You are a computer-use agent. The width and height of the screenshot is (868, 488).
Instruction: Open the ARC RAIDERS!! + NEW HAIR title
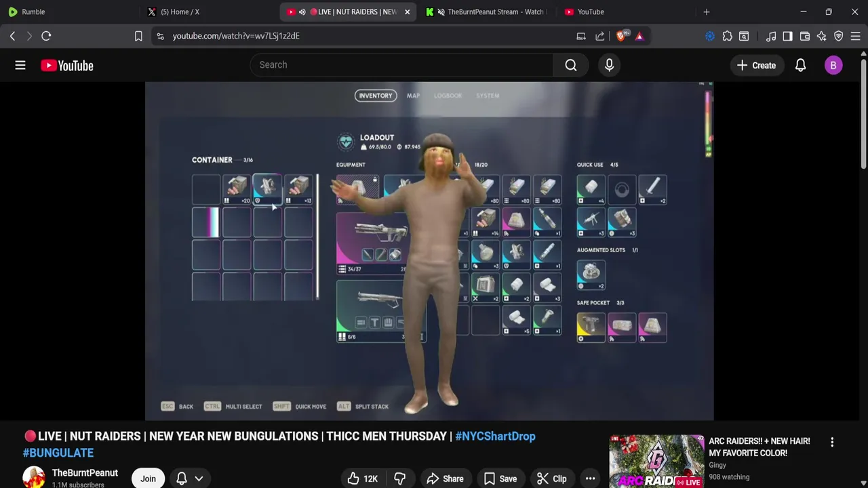(x=759, y=447)
